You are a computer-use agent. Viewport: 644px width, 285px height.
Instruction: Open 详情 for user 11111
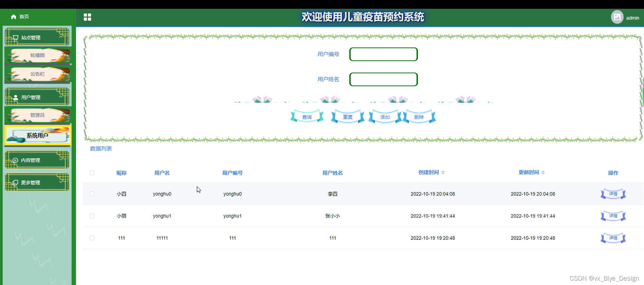(613, 238)
